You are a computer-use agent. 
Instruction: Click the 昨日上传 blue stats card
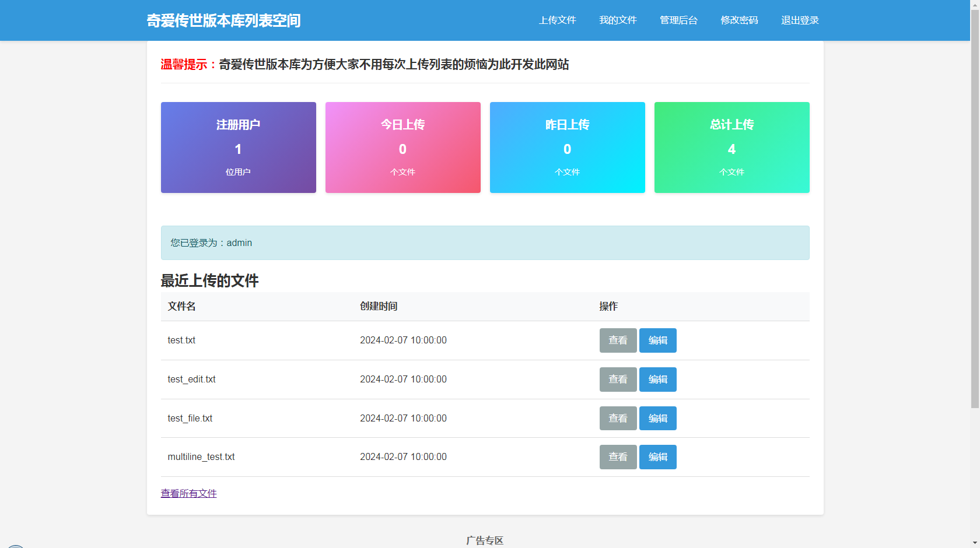pyautogui.click(x=567, y=147)
